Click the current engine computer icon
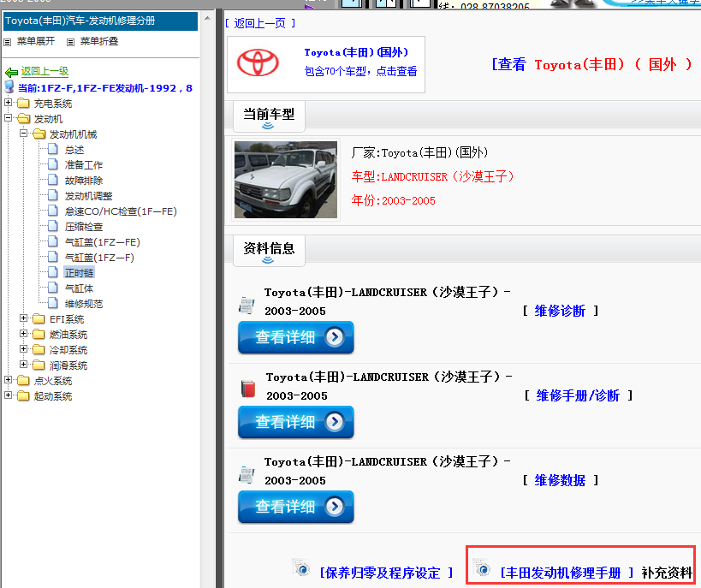 click(x=9, y=87)
